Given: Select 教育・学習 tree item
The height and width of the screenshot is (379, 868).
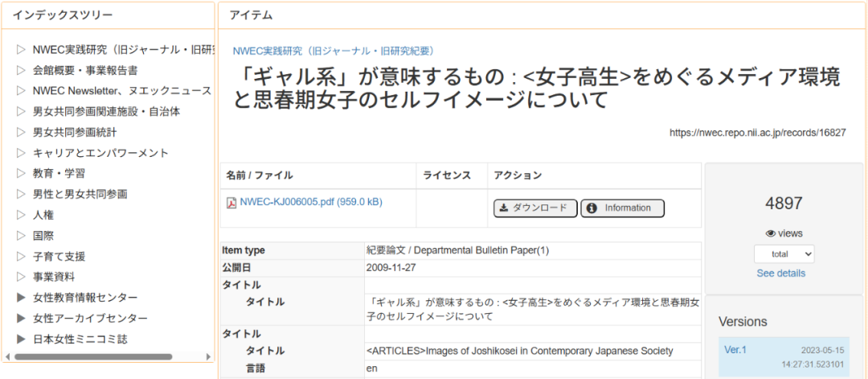Looking at the screenshot, I should 59,174.
